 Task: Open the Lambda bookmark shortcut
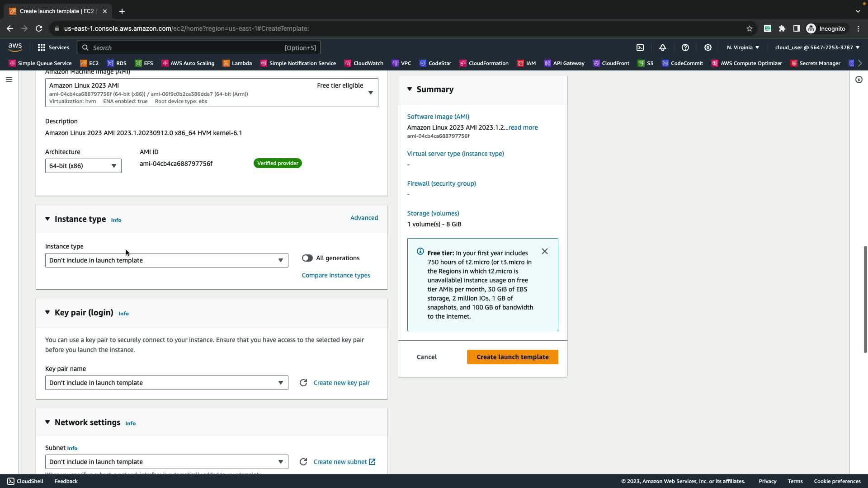(237, 63)
